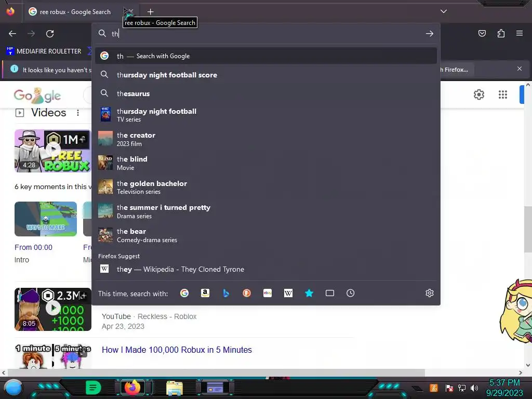Open a new tab with the plus button
Screen dimensions: 532x399
150,12
